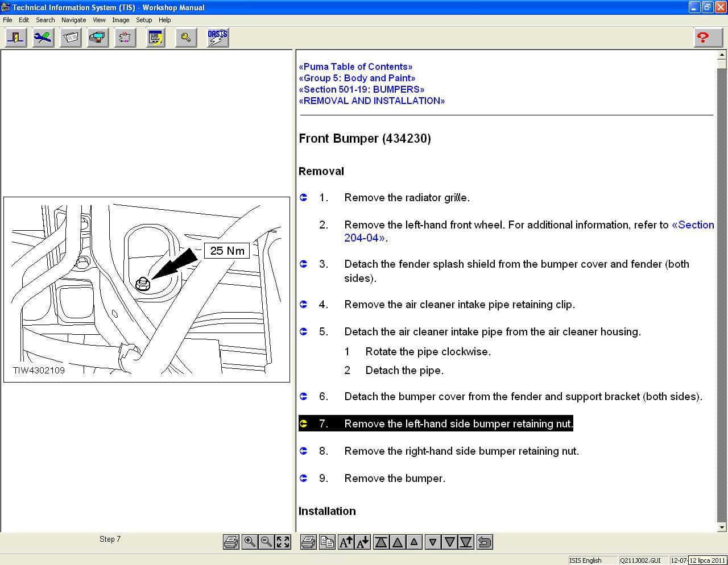The image size is (728, 565).
Task: Click the ISIS English status bar entry
Action: tap(593, 560)
